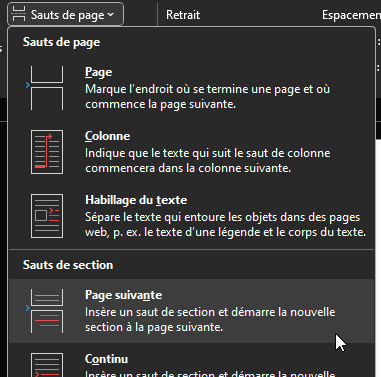The width and height of the screenshot is (381, 377).
Task: Choose Habillage du texte menu entry
Action: 191,216
